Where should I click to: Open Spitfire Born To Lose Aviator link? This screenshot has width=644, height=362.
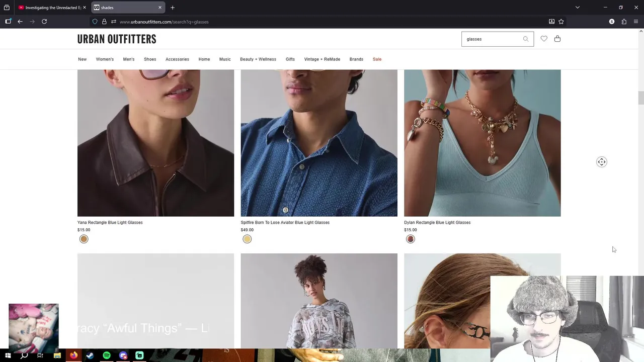(285, 222)
